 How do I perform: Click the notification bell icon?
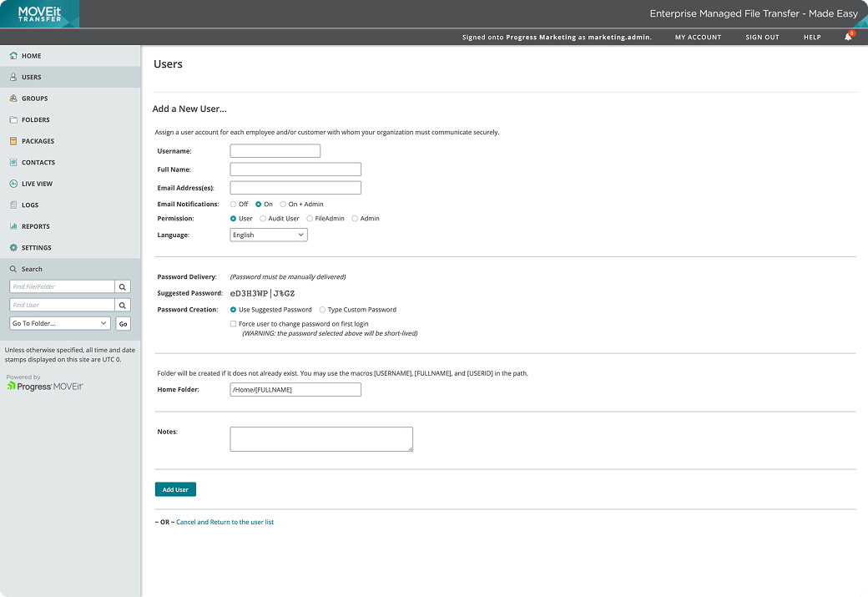coord(848,38)
